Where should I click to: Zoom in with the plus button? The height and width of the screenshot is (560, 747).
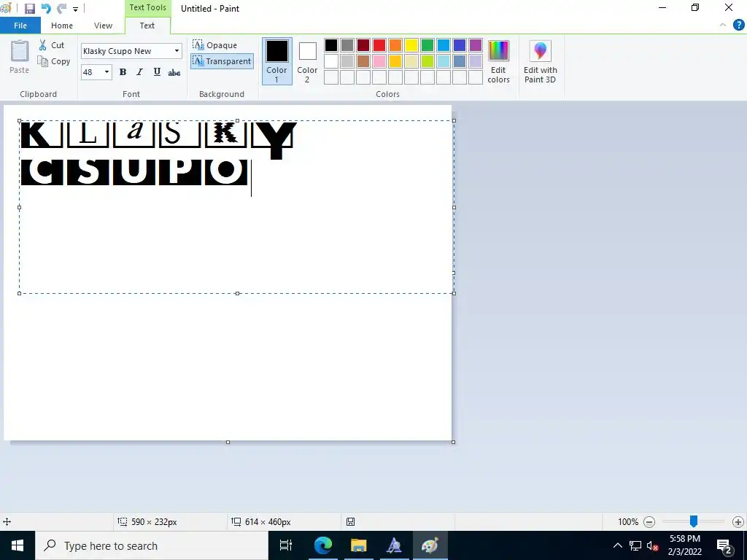738,522
